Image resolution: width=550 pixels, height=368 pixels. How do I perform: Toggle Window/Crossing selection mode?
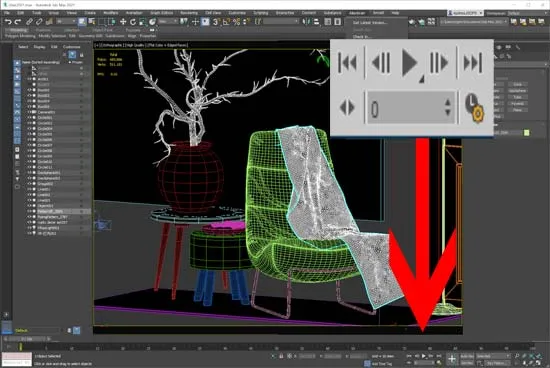112,22
